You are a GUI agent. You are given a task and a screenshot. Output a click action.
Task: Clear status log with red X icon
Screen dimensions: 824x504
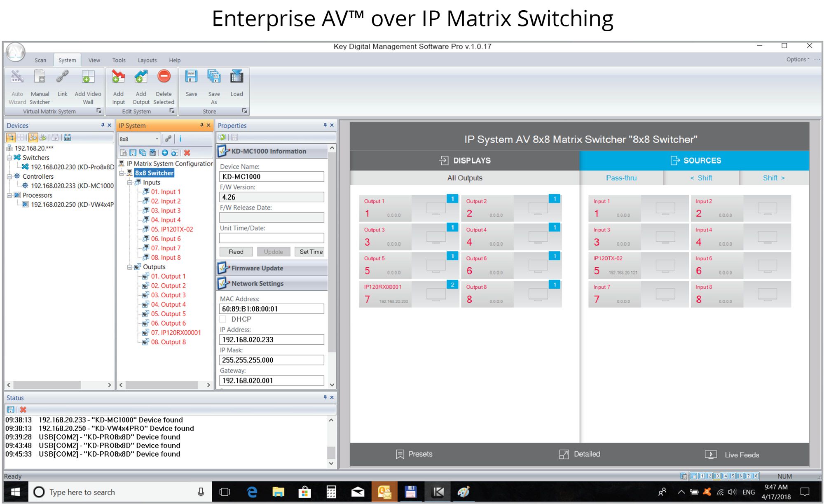(x=23, y=410)
